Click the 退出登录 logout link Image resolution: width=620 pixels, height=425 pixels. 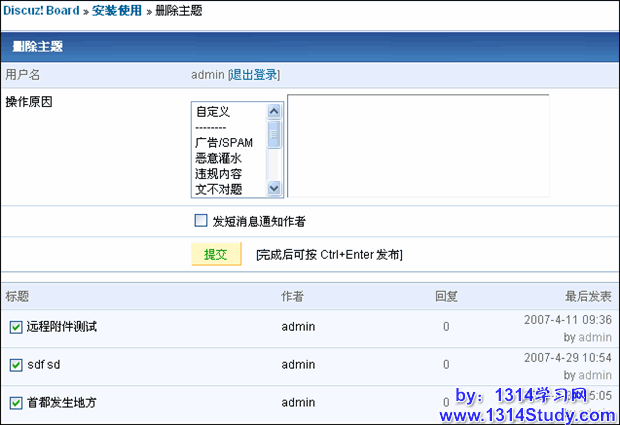(254, 75)
